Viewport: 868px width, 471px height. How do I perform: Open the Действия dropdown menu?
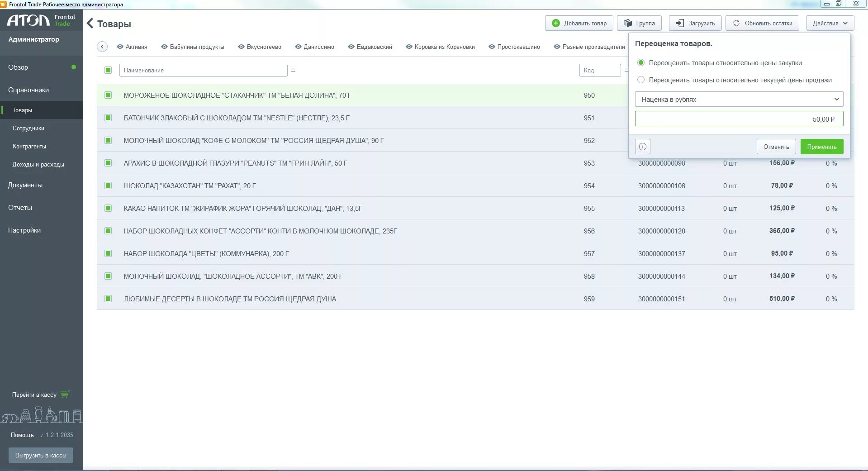coord(830,23)
